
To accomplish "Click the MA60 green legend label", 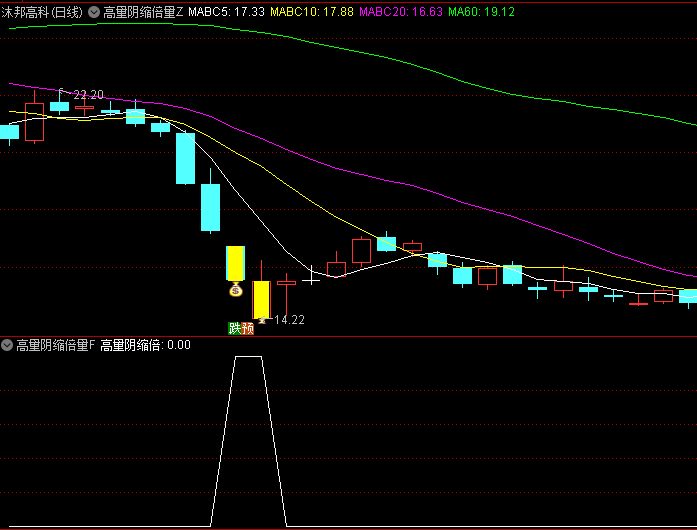I will pyautogui.click(x=481, y=12).
